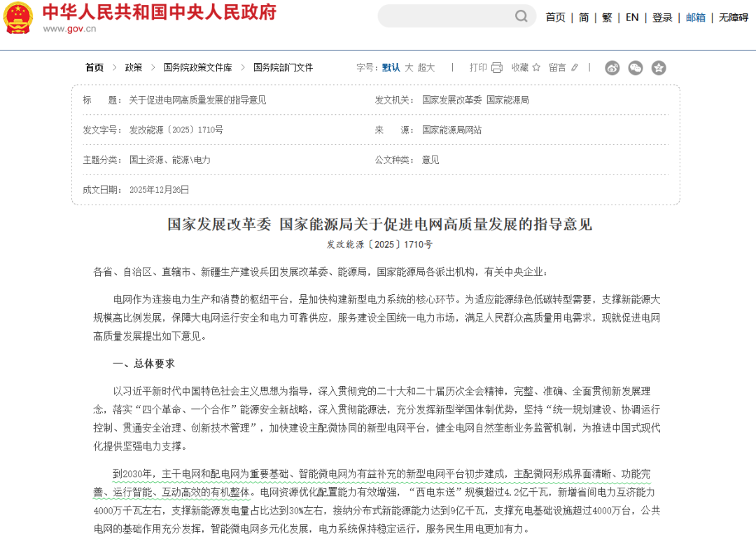
Task: Share the page via WeChat icon
Action: pos(636,68)
